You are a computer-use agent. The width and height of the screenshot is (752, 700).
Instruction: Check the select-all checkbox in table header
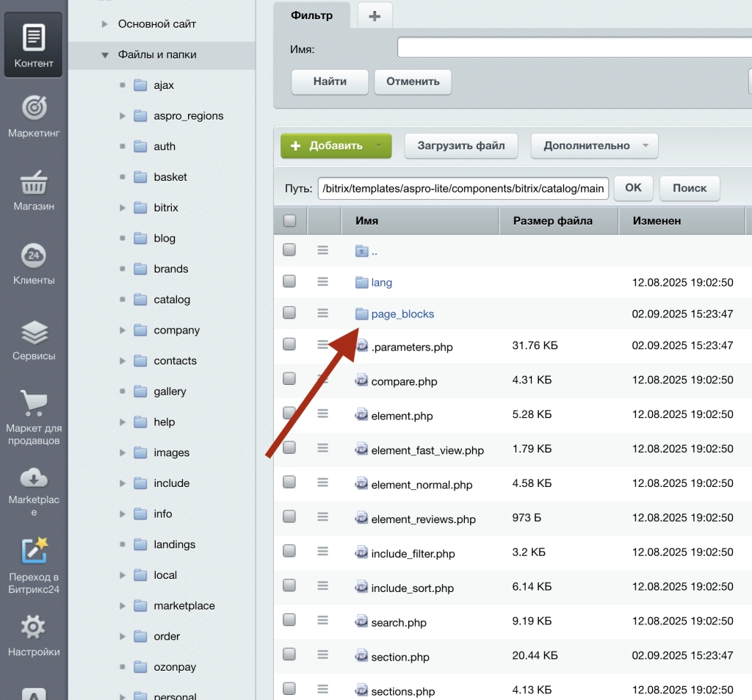289,220
